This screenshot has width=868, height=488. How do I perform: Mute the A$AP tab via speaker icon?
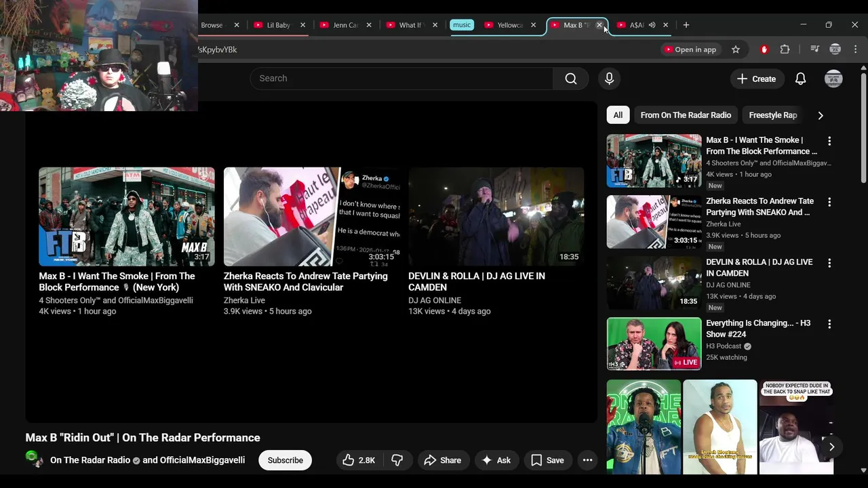652,25
